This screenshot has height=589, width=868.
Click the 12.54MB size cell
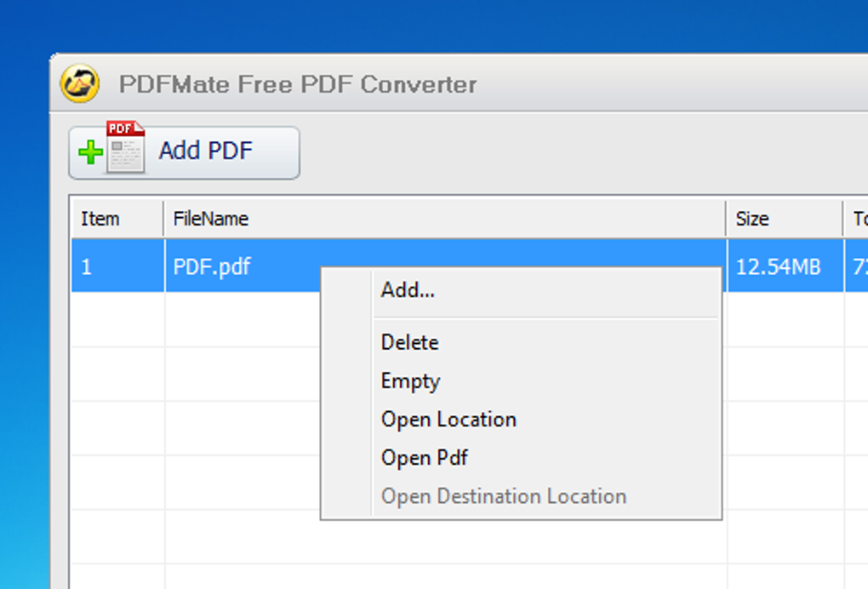(x=778, y=266)
